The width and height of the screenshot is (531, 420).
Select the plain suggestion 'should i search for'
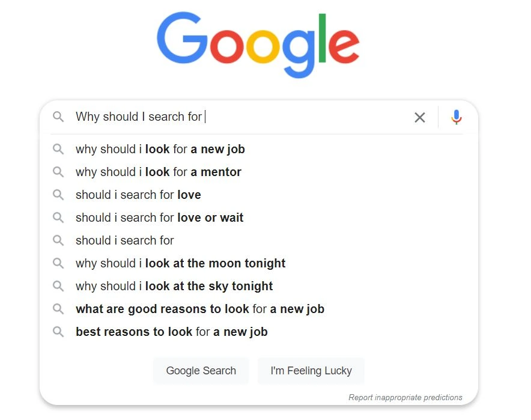(124, 240)
